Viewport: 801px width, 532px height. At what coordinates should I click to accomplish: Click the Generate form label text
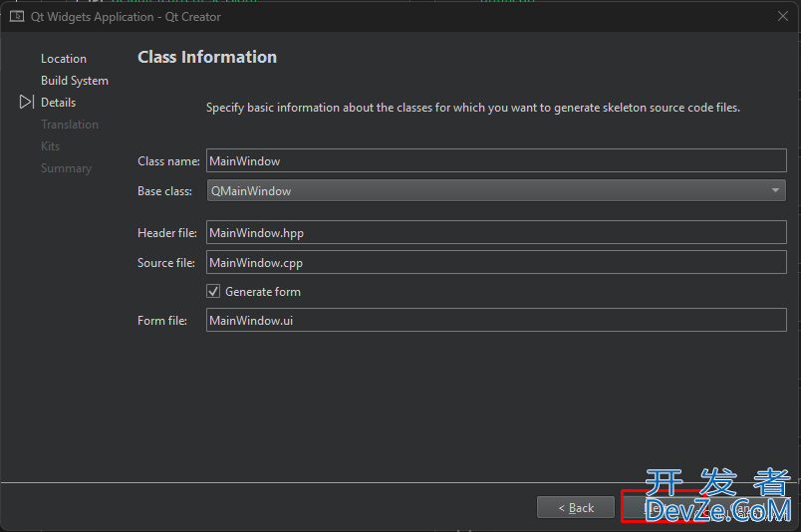[263, 291]
